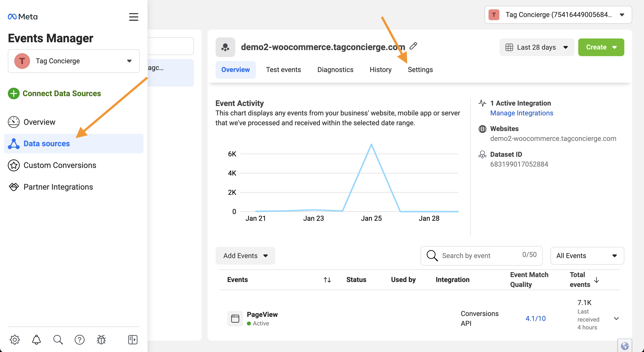This screenshot has width=644, height=352.
Task: Click the dataset icon next to the domain name
Action: [x=225, y=47]
